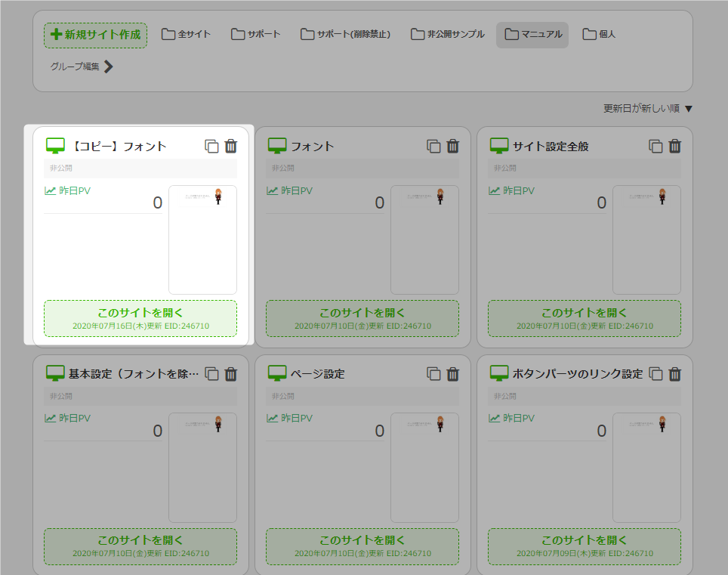Click monitor icon beside ボタンパーツのリンク設定
The width and height of the screenshot is (728, 575).
pyautogui.click(x=499, y=373)
